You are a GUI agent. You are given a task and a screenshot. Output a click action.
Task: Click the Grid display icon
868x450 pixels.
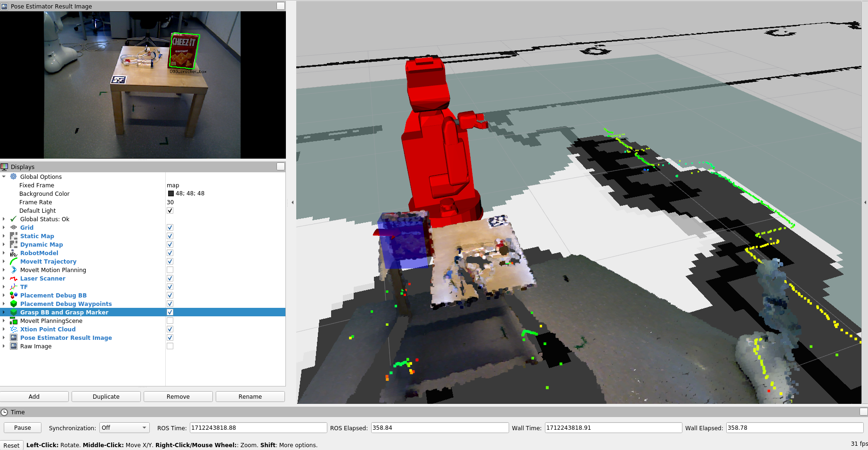[x=14, y=227]
